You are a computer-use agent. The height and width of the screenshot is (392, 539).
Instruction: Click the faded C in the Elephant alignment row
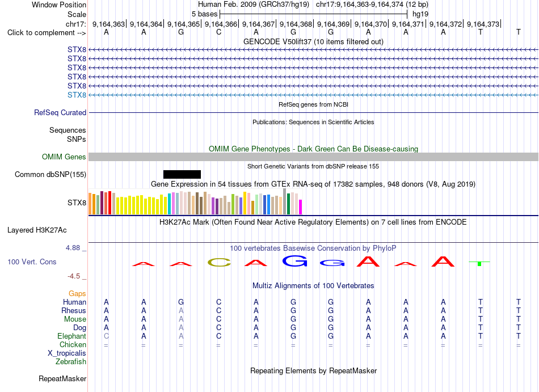pyautogui.click(x=106, y=336)
